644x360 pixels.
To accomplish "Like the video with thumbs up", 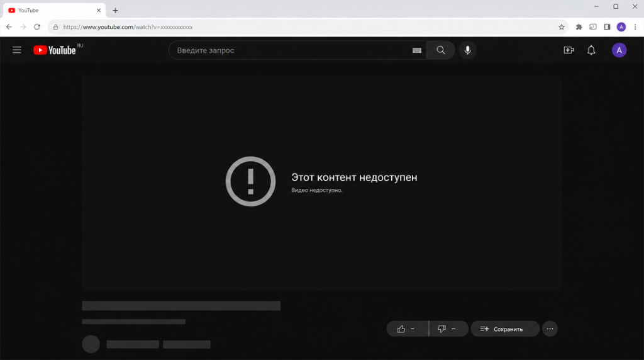I will (x=407, y=329).
